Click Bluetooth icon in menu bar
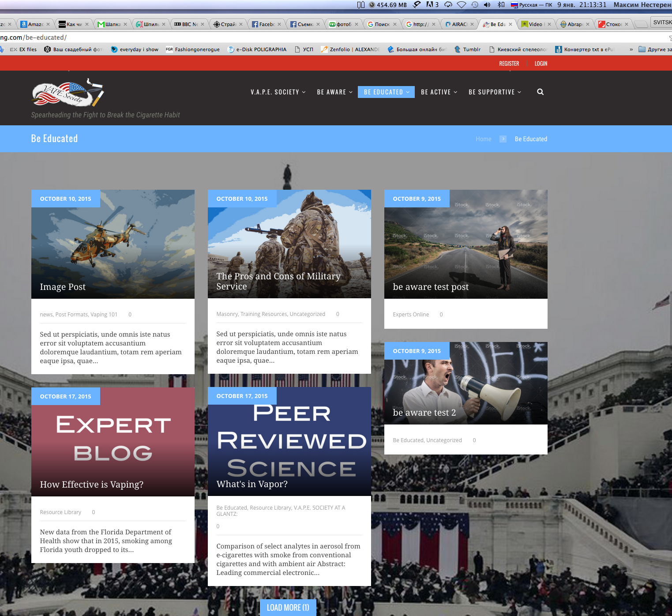Image resolution: width=672 pixels, height=616 pixels. pyautogui.click(x=501, y=5)
